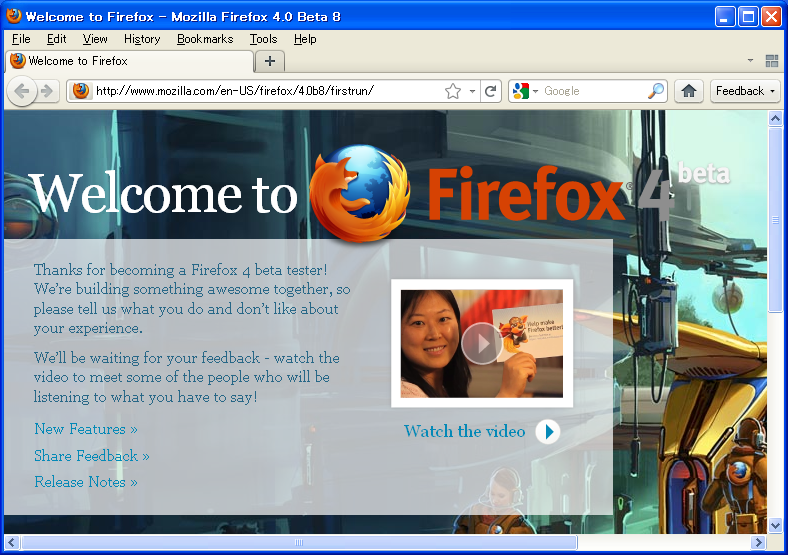Open the Feedback dropdown button
Screen dimensions: 788x555
[x=745, y=91]
